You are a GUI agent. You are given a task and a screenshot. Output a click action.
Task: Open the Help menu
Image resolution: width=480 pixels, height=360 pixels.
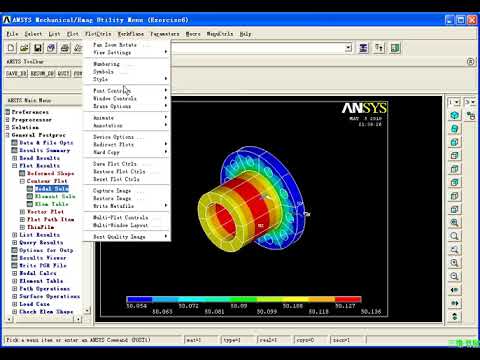pyautogui.click(x=245, y=34)
